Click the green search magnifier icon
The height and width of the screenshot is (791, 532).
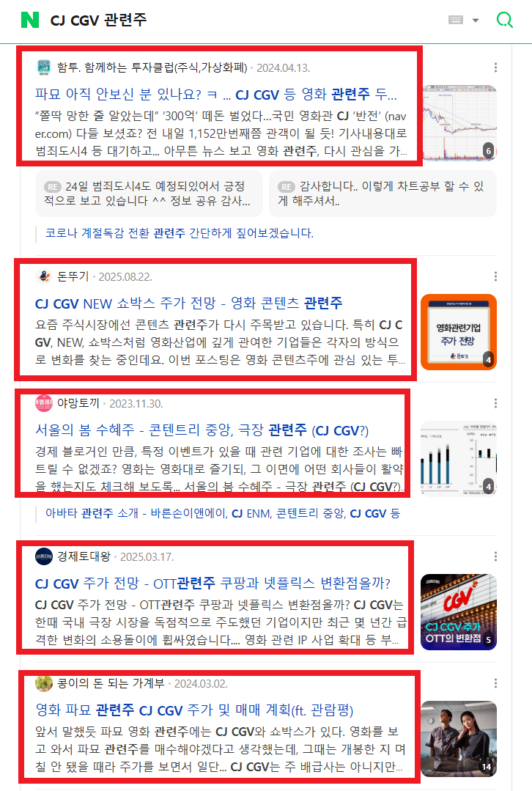pos(504,20)
